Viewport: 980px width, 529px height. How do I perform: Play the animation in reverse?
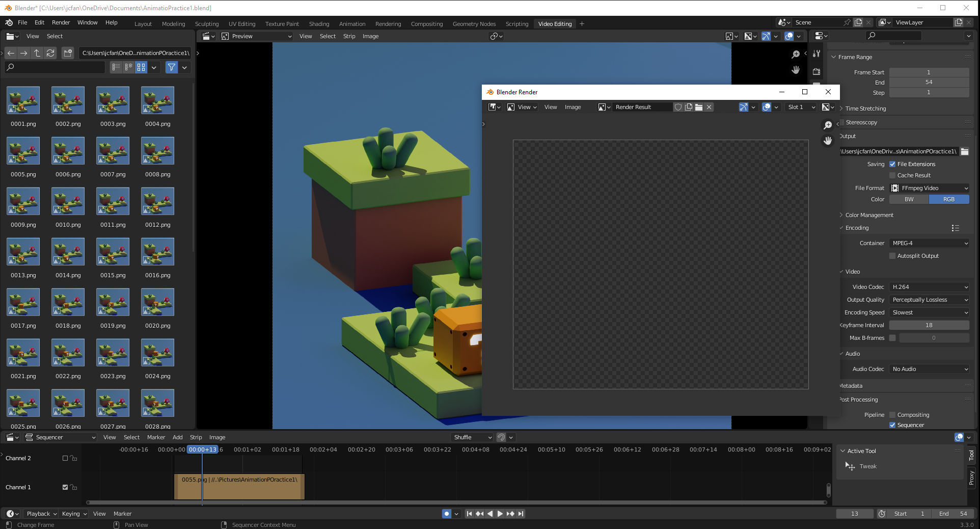click(x=490, y=514)
